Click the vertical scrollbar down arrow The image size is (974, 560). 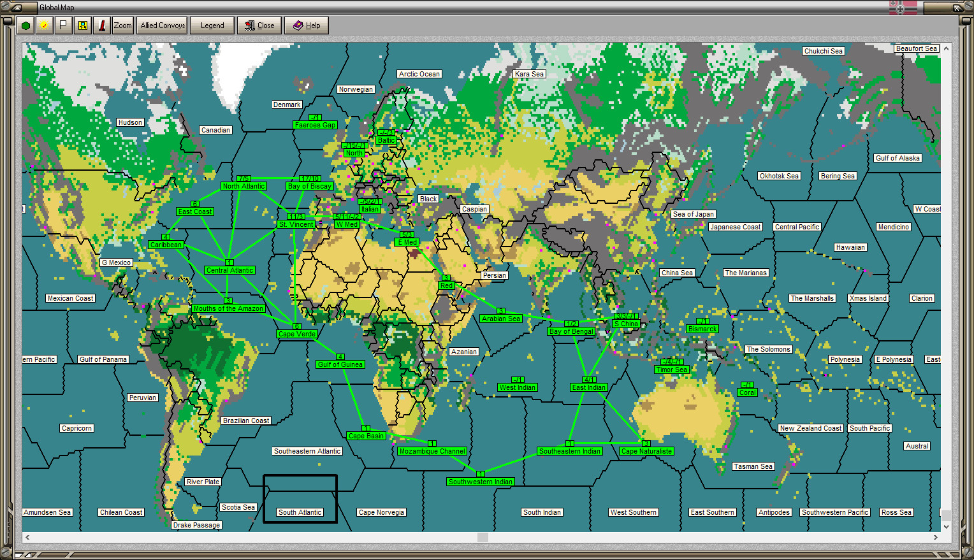pos(946,527)
